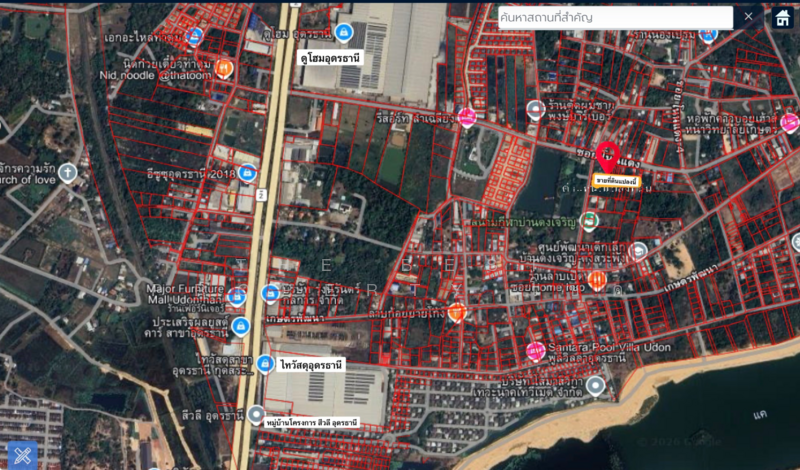Click the Thai Watsadu blue shopping icon

pos(265,363)
